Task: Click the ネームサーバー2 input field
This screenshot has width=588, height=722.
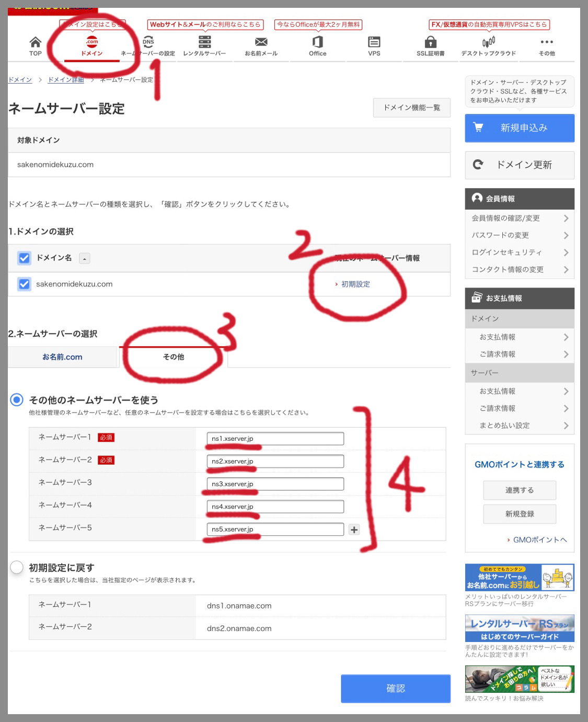Action: pyautogui.click(x=275, y=461)
